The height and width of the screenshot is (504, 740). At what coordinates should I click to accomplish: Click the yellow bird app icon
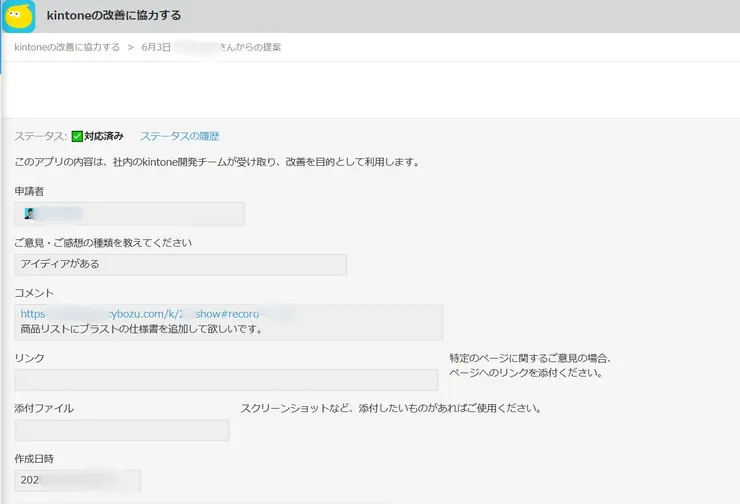(x=19, y=16)
